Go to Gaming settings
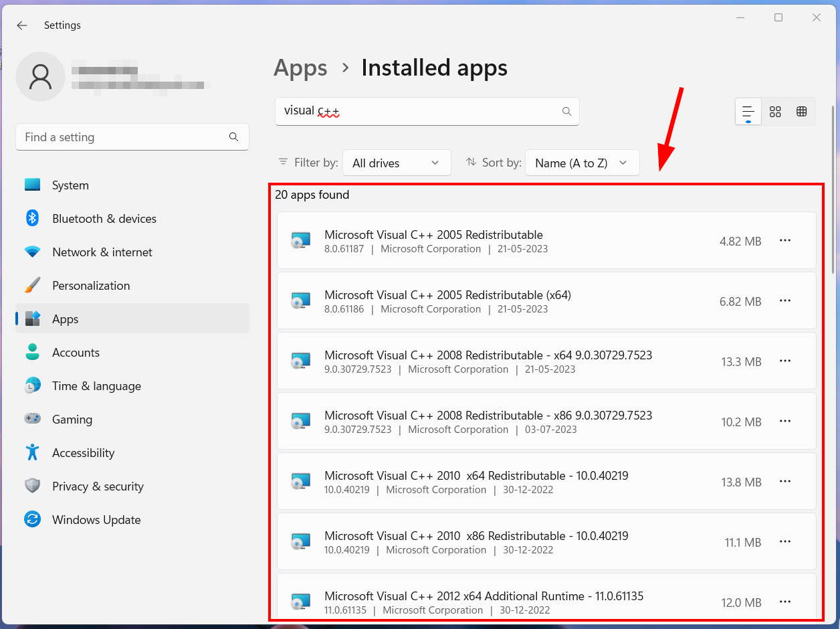 tap(132, 420)
